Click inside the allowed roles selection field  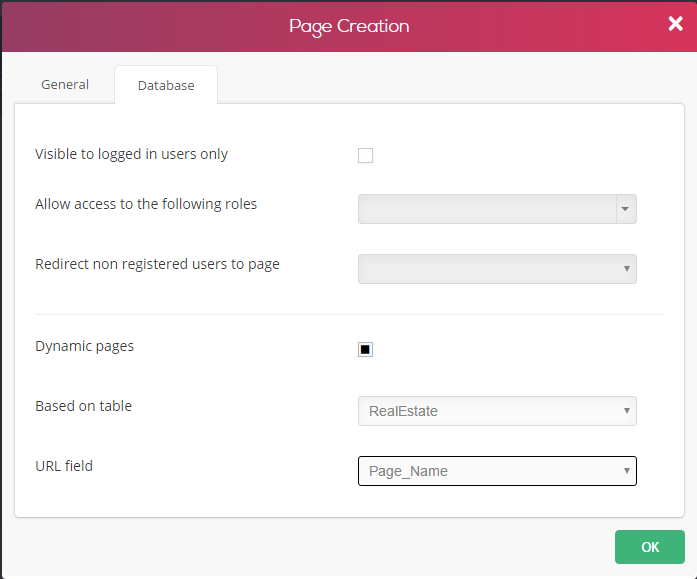click(487, 209)
